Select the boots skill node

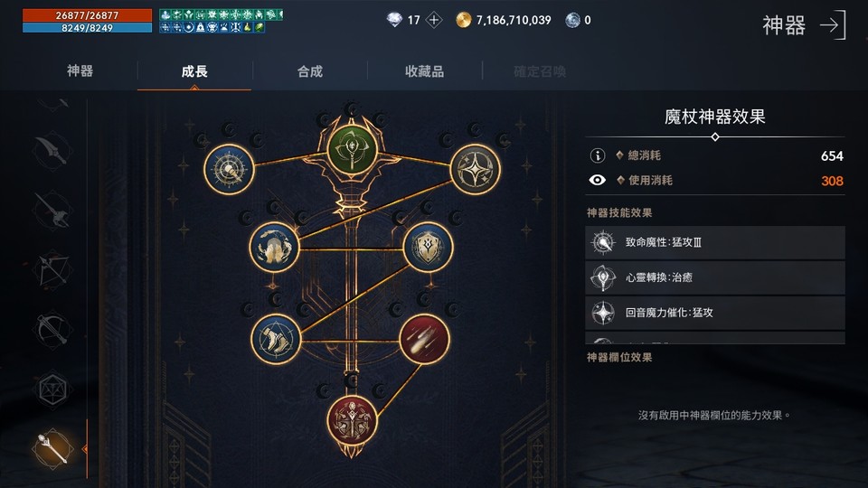tap(276, 339)
